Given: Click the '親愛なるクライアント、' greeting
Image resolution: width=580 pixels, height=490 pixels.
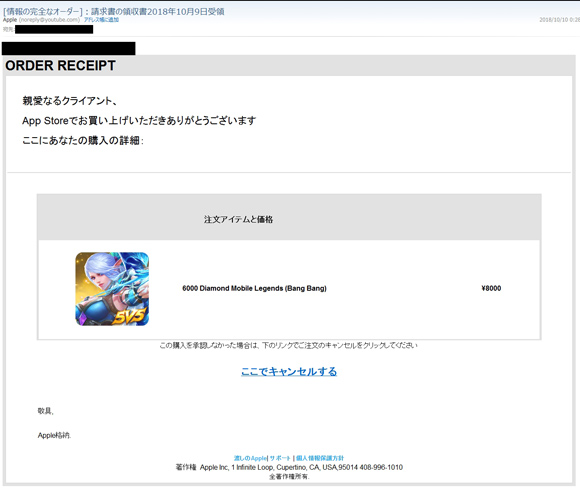Looking at the screenshot, I should click(x=70, y=101).
